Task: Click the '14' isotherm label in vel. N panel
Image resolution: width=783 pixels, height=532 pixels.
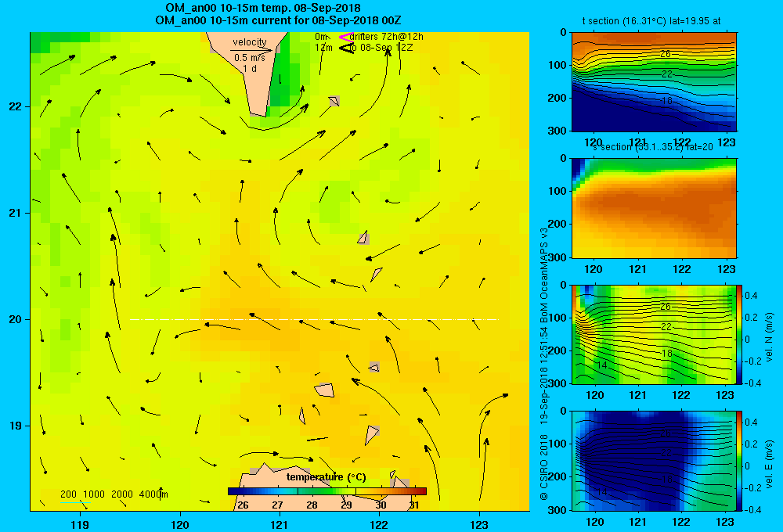Action: [x=601, y=365]
